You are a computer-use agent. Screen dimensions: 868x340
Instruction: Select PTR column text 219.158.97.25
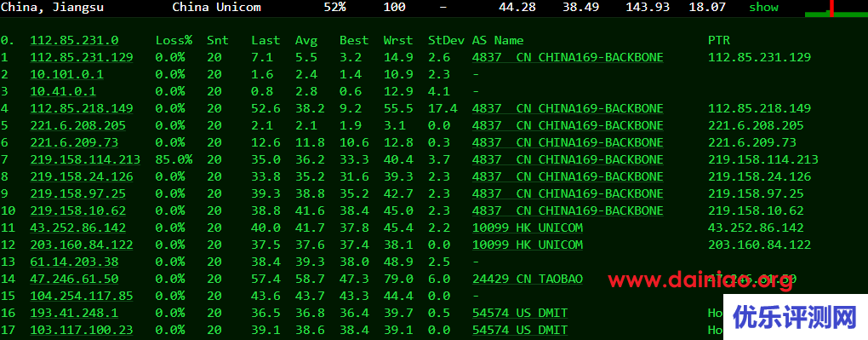[756, 193]
